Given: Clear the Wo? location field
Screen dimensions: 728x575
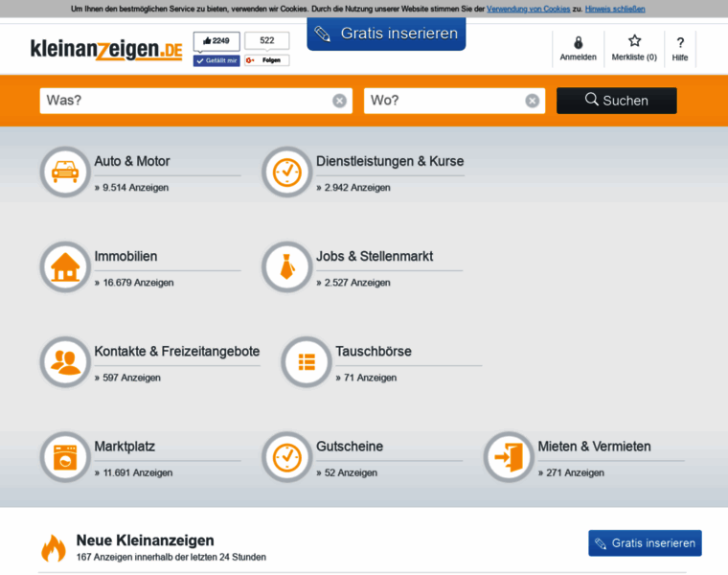Looking at the screenshot, I should coord(532,101).
